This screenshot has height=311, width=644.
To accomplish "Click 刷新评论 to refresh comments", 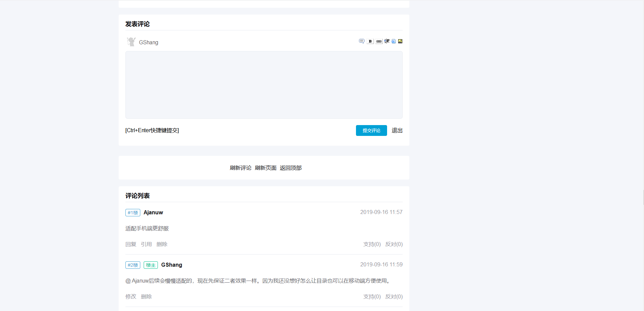I will coord(240,168).
